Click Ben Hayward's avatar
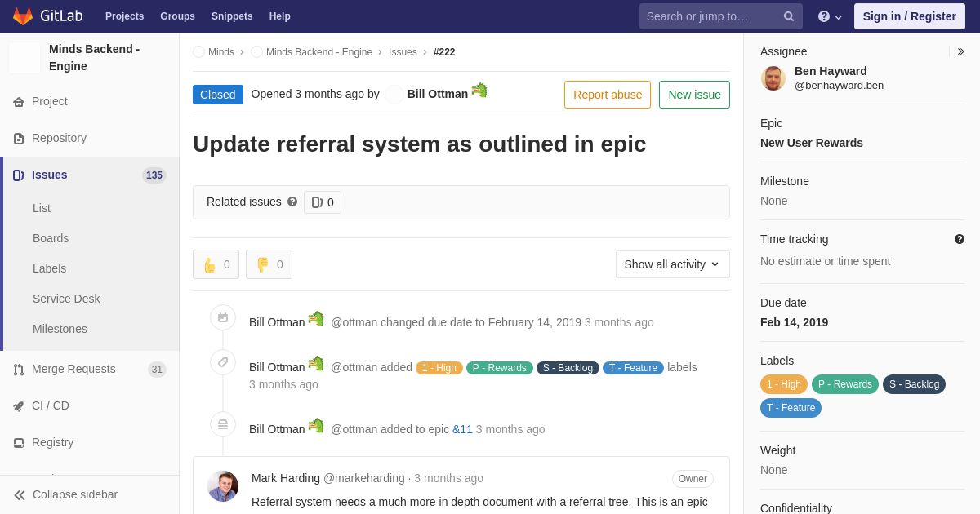The image size is (980, 514). tap(773, 78)
